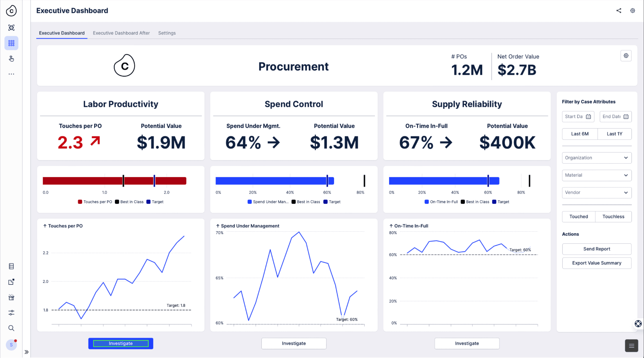644x358 pixels.
Task: Click Investigate under Touches per PO
Action: tap(121, 344)
